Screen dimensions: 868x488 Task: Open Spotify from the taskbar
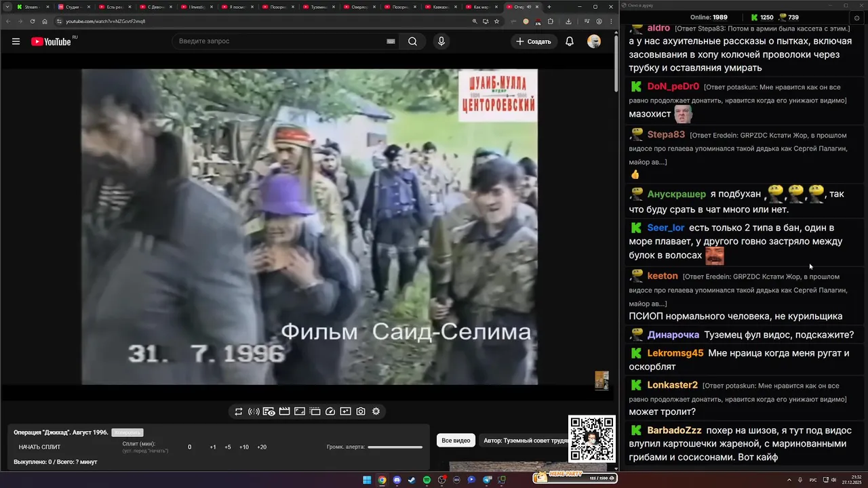point(427,480)
